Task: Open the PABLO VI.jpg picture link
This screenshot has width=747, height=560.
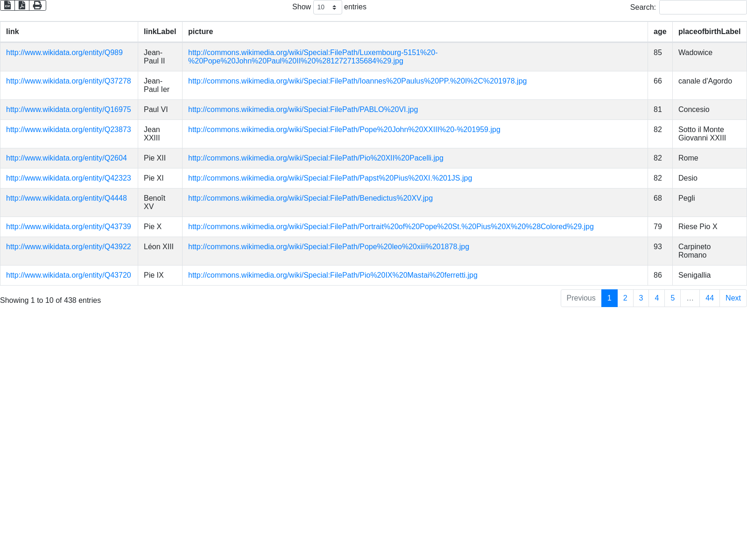Action: [303, 110]
